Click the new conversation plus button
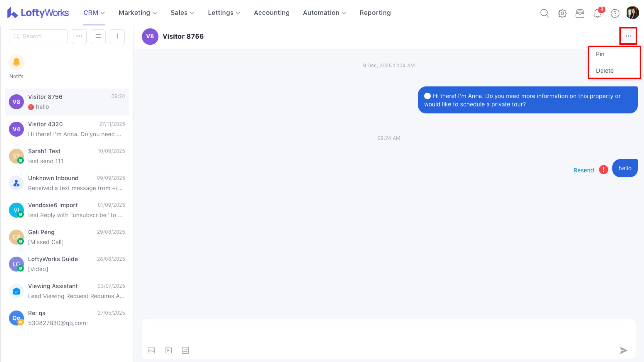 pos(117,36)
